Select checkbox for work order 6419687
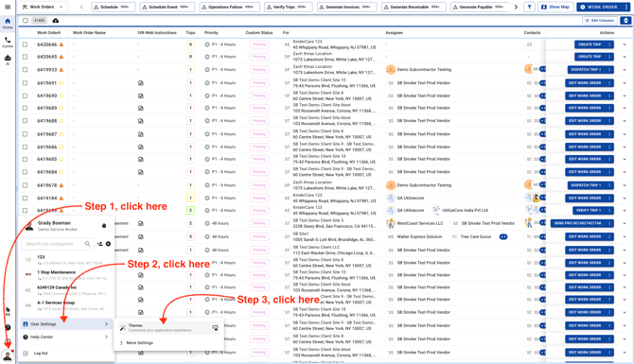The height and width of the screenshot is (364, 634). 25,133
